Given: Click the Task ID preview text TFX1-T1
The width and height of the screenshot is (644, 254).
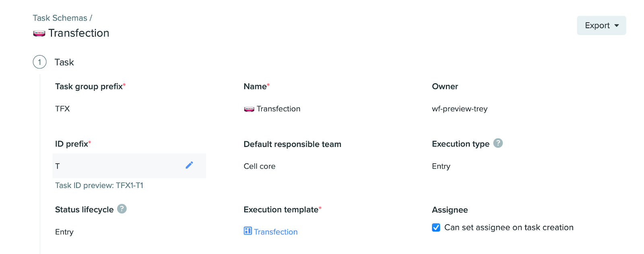Looking at the screenshot, I should [99, 186].
